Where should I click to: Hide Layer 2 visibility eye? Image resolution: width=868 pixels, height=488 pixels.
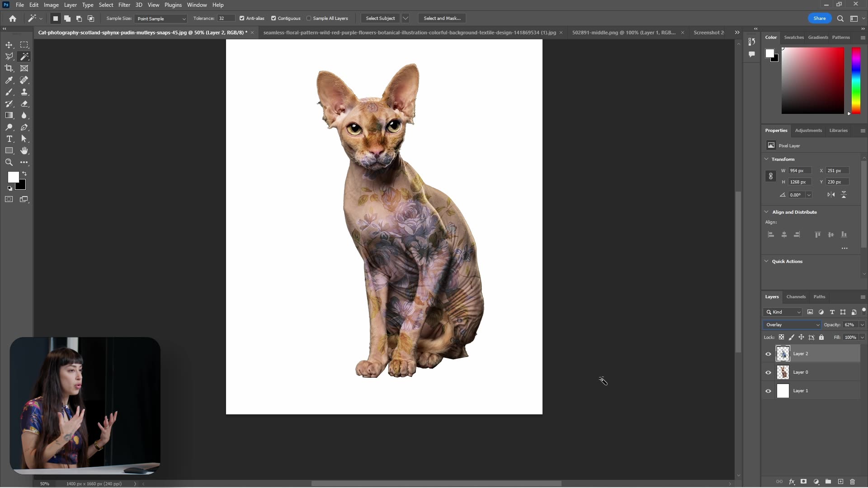(x=768, y=354)
